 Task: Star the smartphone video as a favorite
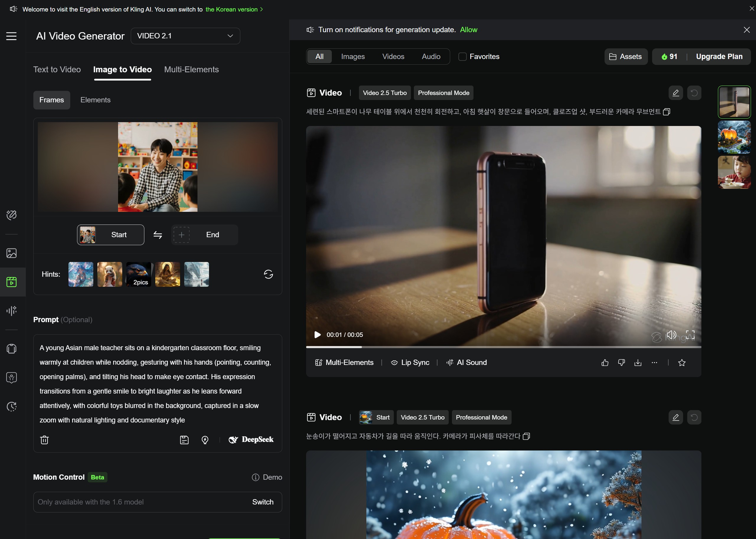(x=682, y=363)
